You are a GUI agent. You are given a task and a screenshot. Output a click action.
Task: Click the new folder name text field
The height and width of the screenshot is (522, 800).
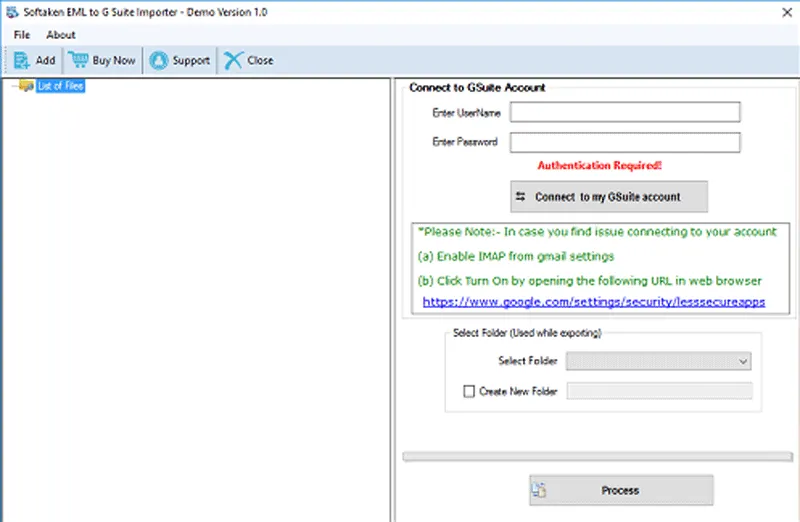(x=659, y=391)
